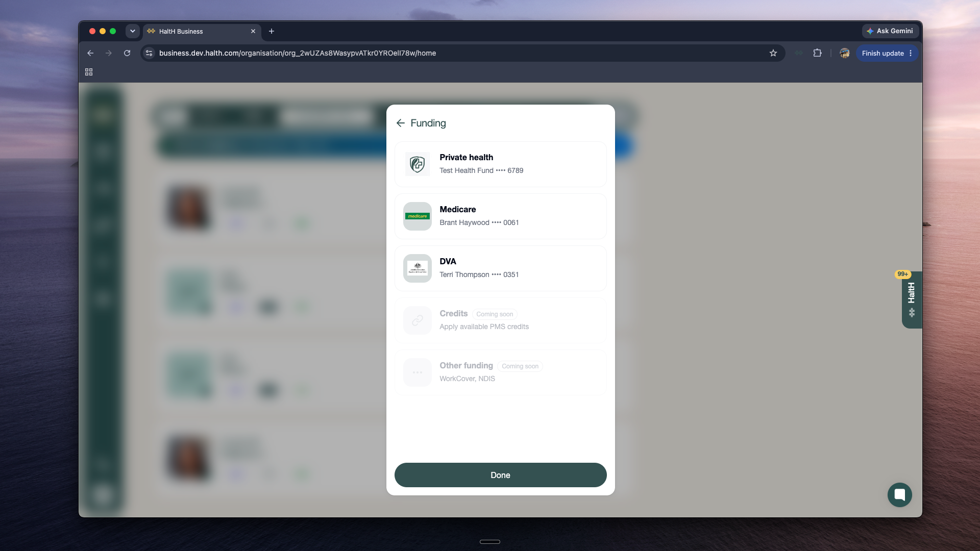This screenshot has width=980, height=551.
Task: Open a new browser tab
Action: [x=272, y=31]
